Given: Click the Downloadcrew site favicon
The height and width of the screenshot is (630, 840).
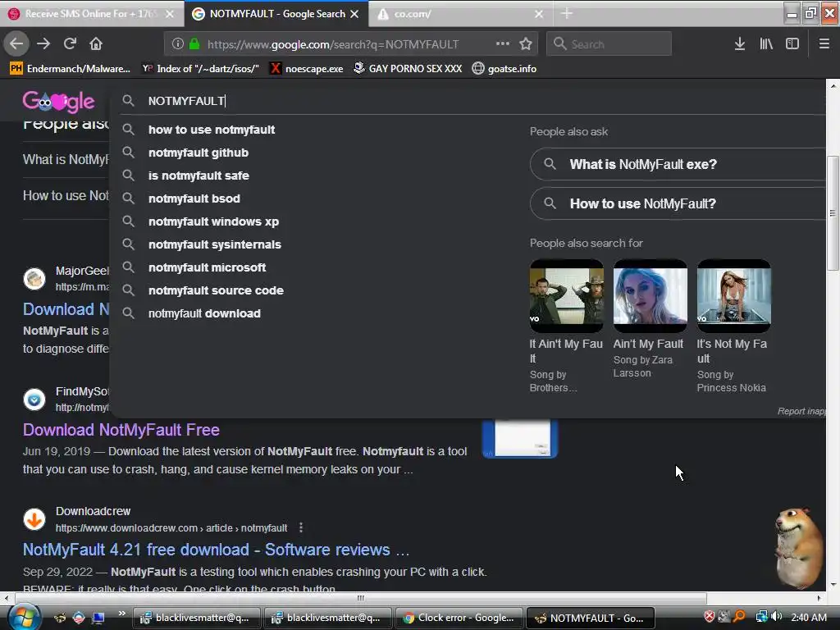Looking at the screenshot, I should tap(34, 519).
